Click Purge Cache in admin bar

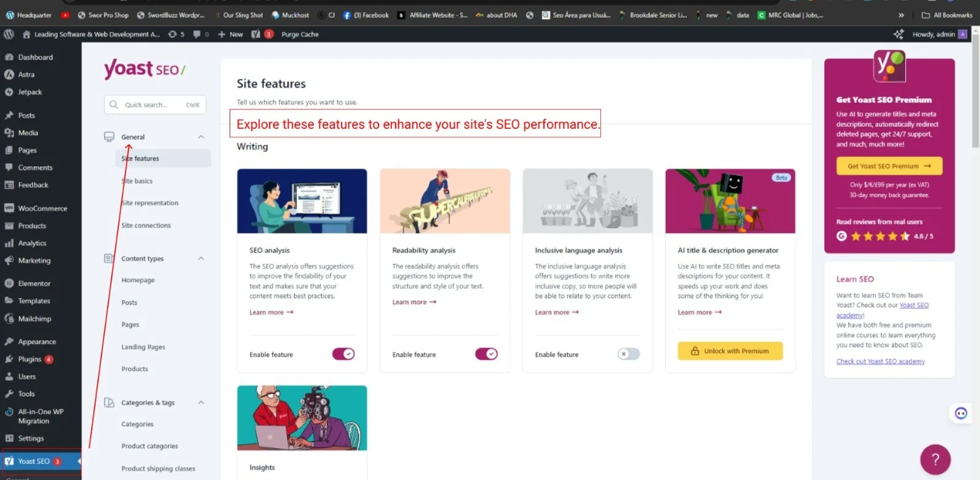point(300,34)
